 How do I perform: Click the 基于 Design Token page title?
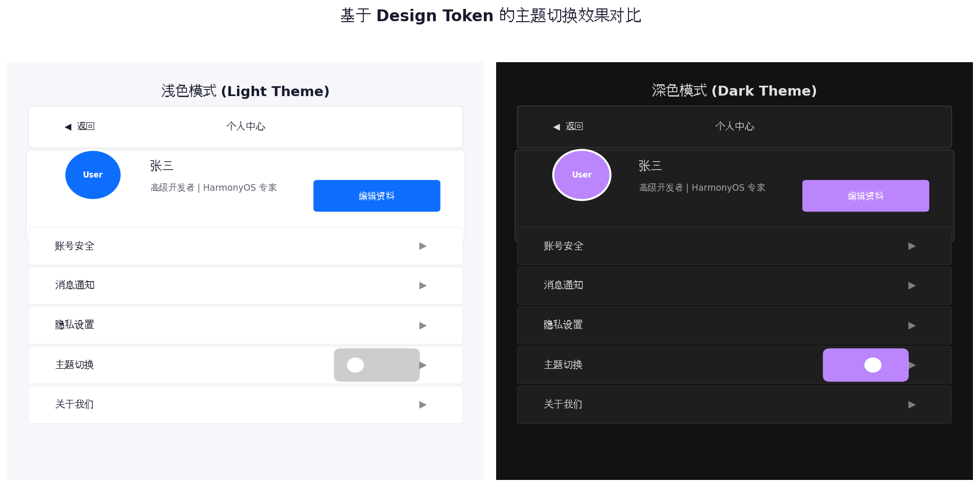click(x=490, y=16)
